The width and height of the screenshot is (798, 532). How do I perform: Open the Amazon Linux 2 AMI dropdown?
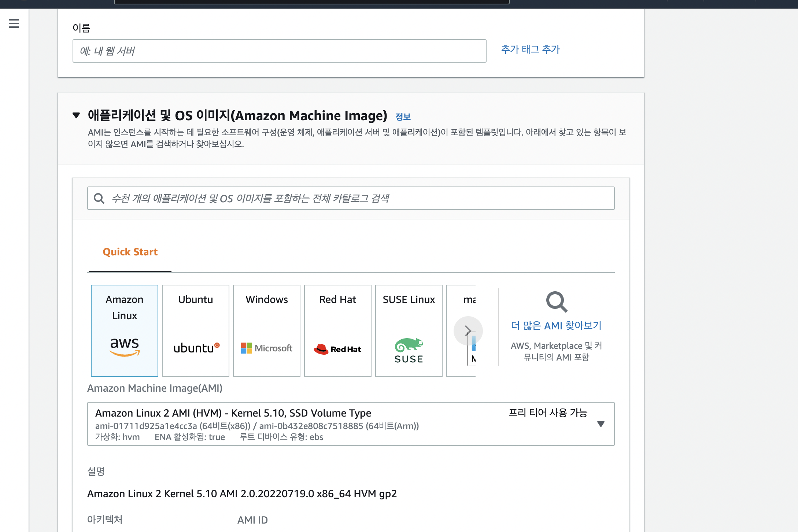[351, 424]
